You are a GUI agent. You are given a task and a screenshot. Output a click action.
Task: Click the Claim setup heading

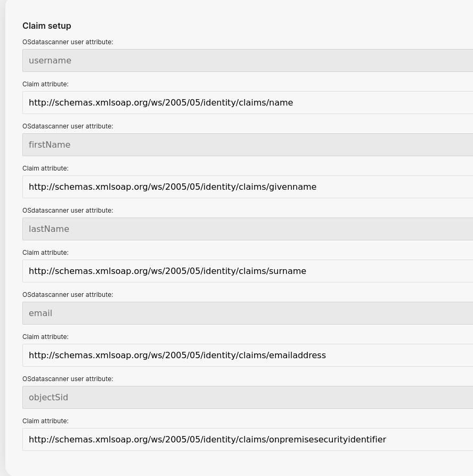pyautogui.click(x=47, y=26)
